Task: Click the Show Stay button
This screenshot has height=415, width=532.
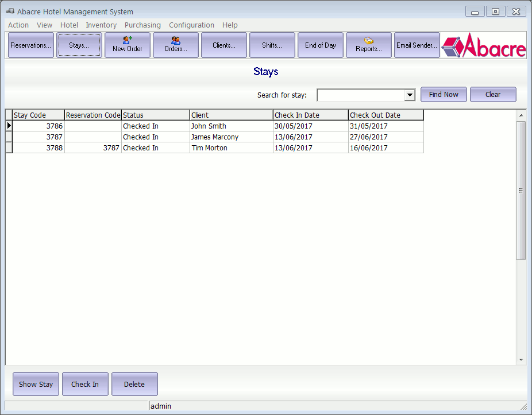Action: 36,385
